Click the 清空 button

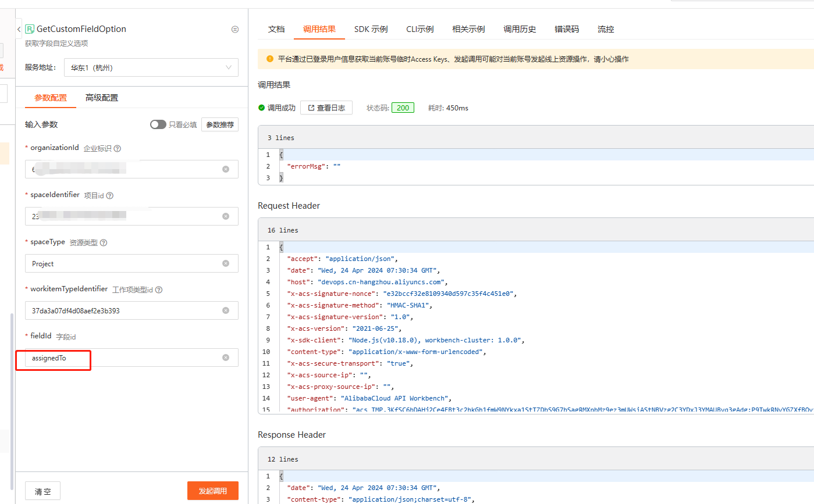click(42, 491)
